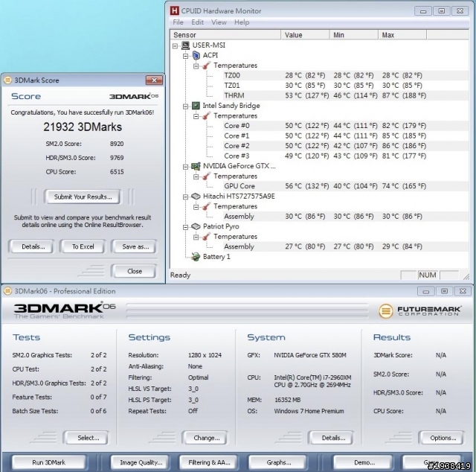This screenshot has height=472, width=476.
Task: Collapse the NVIDIA GeForce GTX node
Action: click(x=185, y=167)
